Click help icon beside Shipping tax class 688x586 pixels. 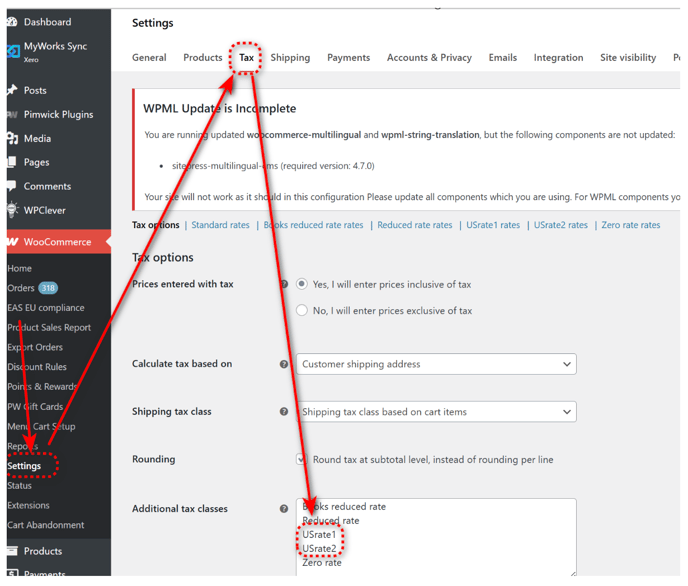(284, 411)
